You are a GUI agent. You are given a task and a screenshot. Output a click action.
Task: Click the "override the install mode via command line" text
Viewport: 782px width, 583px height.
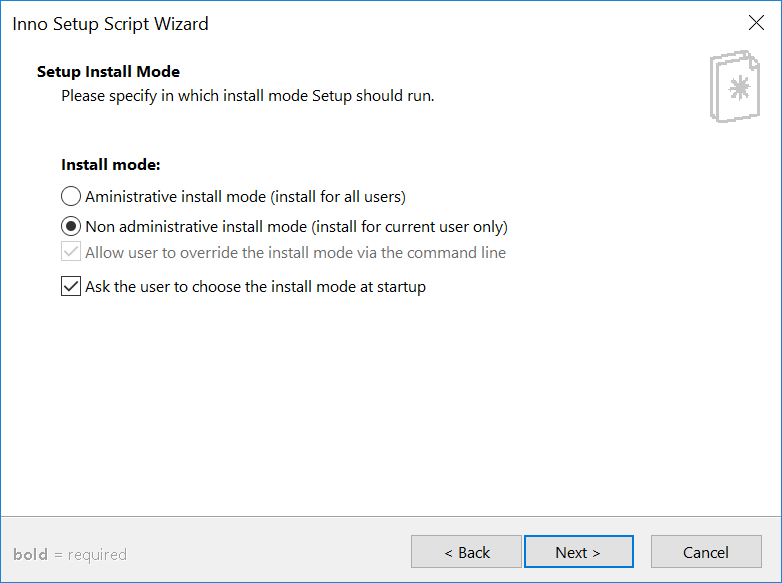[343, 252]
